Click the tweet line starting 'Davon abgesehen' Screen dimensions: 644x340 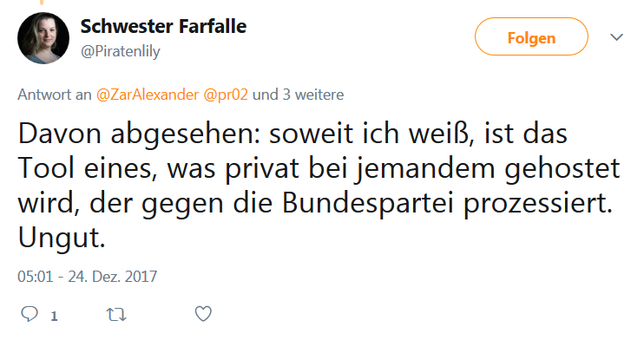pos(292,134)
